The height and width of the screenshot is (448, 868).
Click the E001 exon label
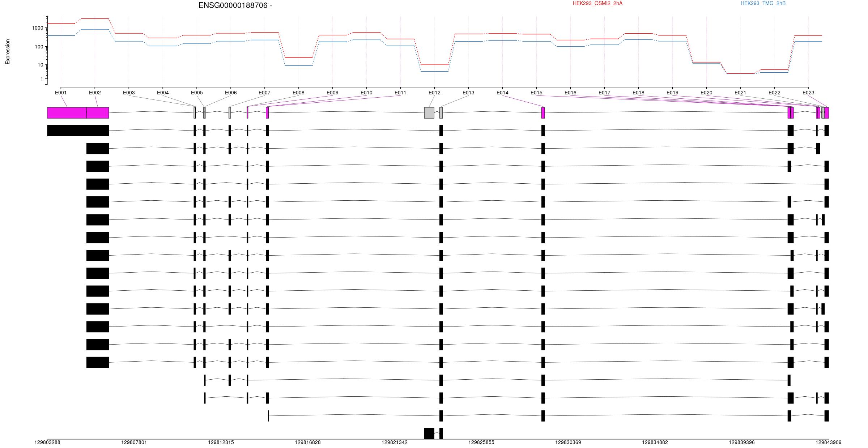pyautogui.click(x=61, y=93)
